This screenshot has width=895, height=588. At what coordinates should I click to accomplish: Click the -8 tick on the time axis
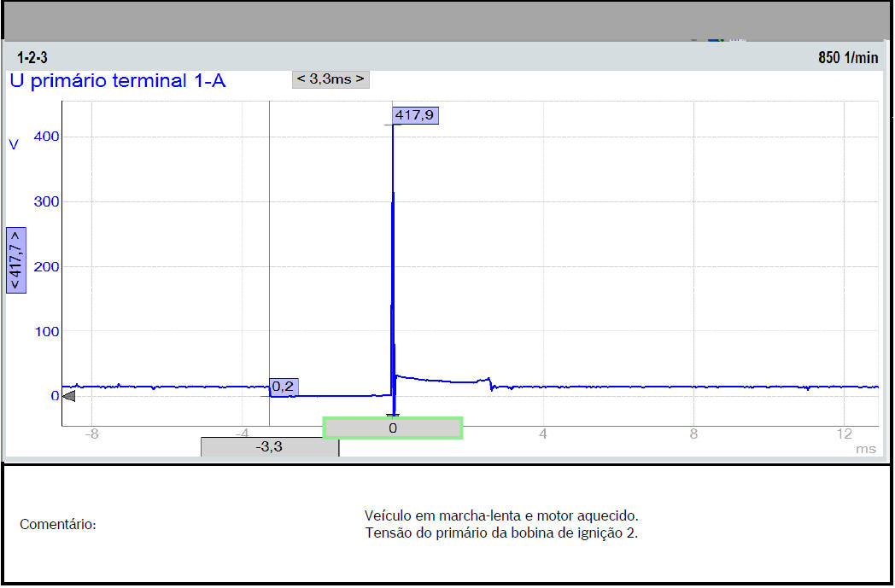pos(91,433)
